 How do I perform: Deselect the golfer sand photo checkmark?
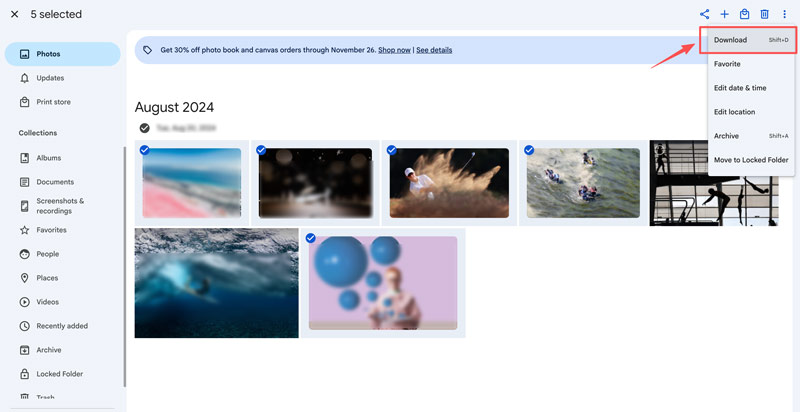coord(392,150)
